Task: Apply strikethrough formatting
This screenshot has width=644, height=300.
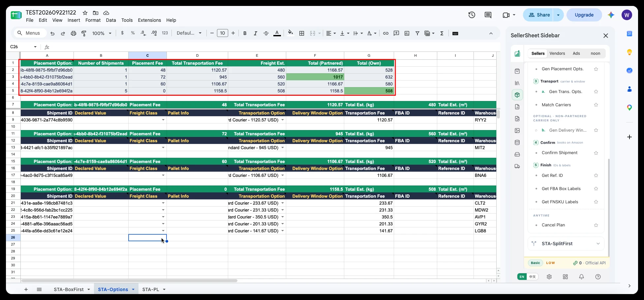Action: pyautogui.click(x=266, y=33)
